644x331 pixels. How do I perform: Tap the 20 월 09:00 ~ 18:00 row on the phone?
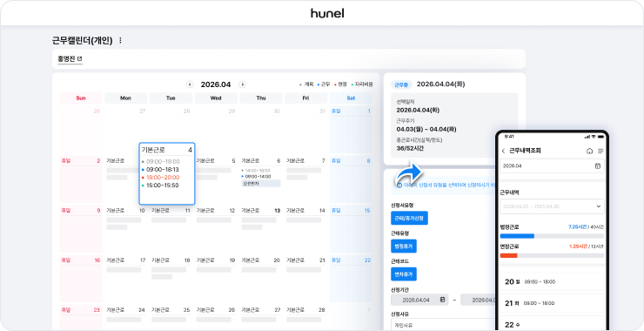552,282
